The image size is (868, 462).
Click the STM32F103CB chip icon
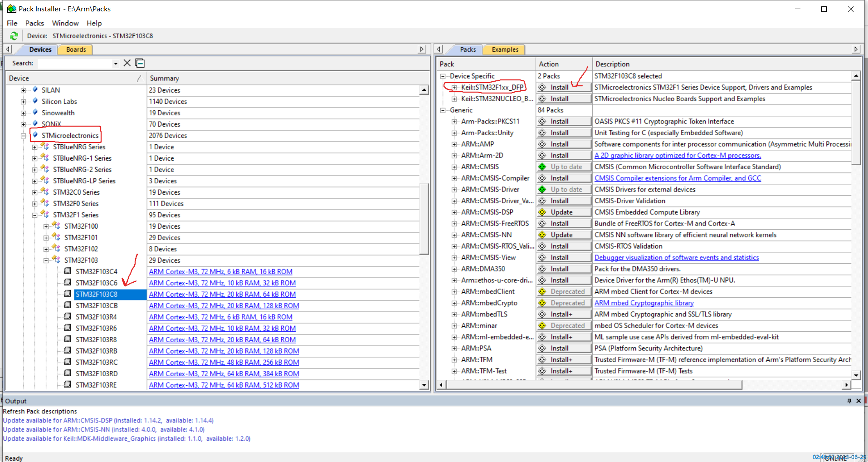[67, 305]
